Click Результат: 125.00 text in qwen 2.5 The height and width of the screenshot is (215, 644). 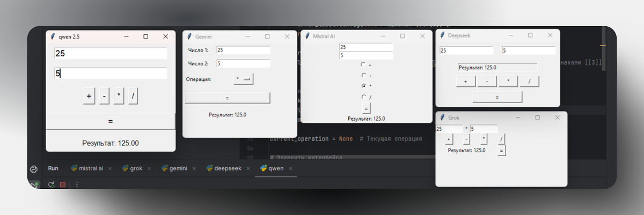[x=111, y=143]
